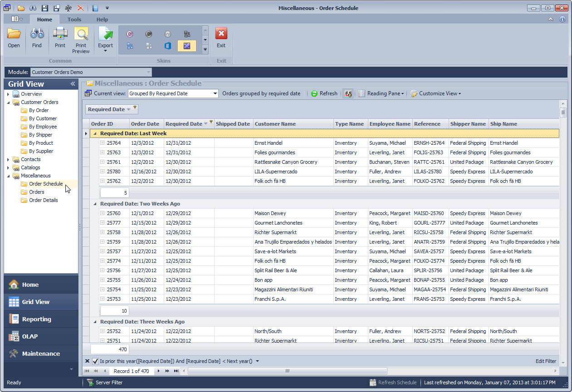Screen dimensions: 572x392
Task: Click the Server Filter funnel icon
Action: point(90,382)
